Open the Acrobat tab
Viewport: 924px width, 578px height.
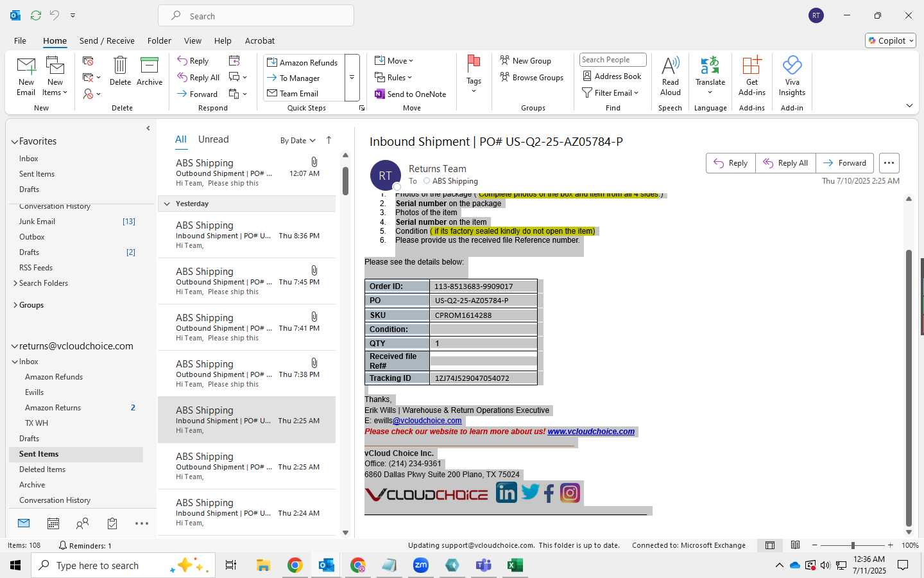260,40
